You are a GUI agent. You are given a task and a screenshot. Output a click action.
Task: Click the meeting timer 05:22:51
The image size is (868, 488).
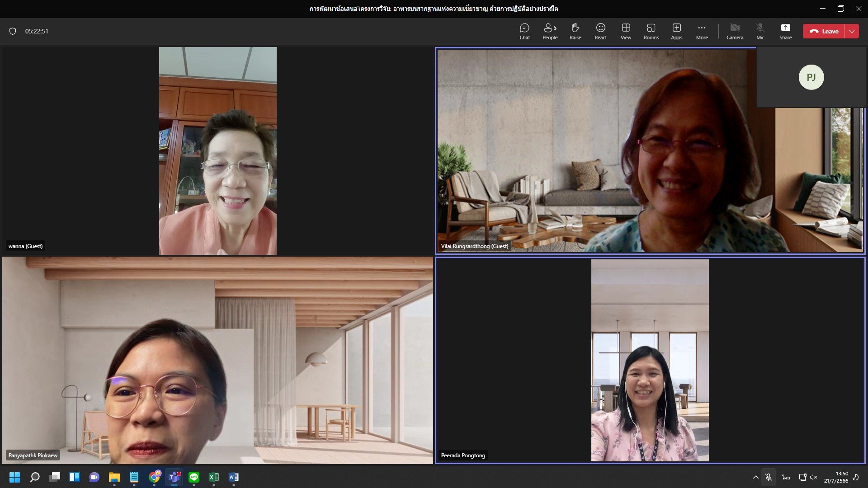(x=37, y=31)
